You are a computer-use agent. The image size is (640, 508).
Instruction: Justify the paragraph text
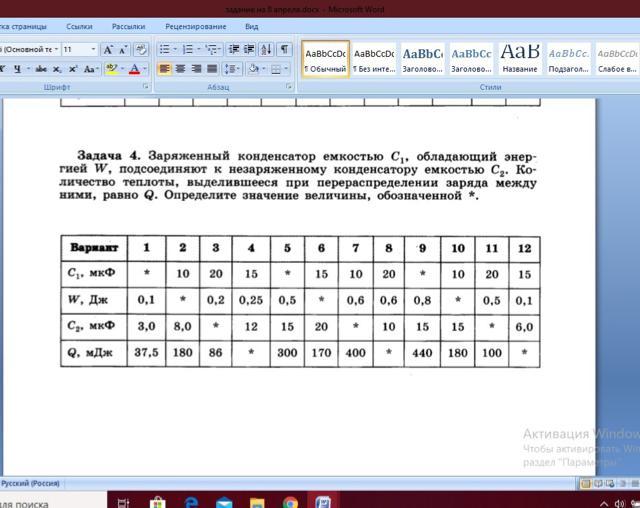click(212, 69)
